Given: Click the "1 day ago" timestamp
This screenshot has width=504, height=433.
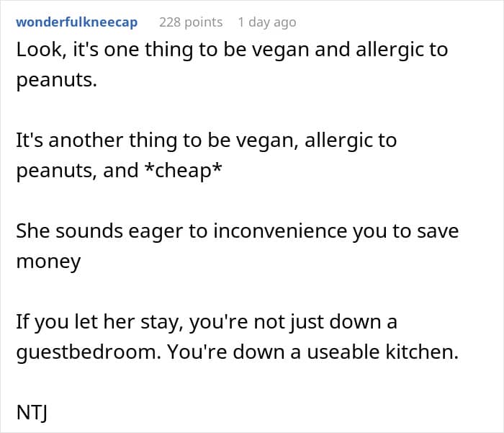Looking at the screenshot, I should click(267, 22).
